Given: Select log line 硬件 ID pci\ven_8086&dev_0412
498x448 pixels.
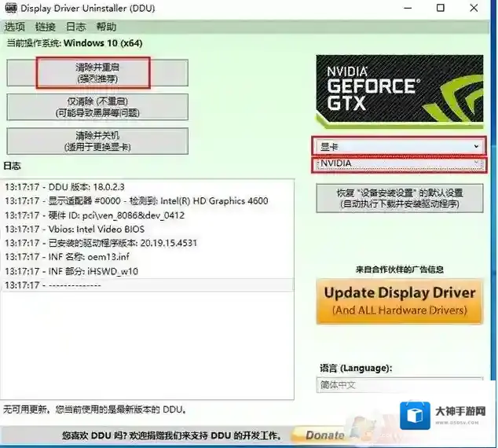Looking at the screenshot, I should pos(148,215).
